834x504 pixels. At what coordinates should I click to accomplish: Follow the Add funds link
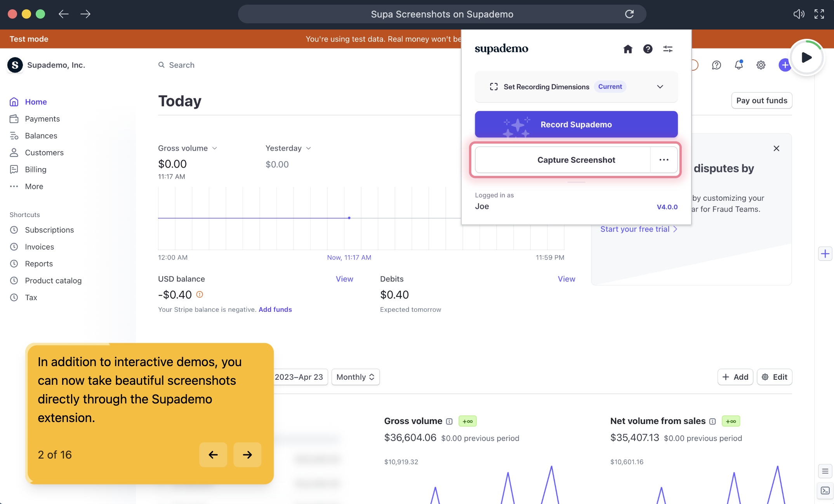[275, 309]
